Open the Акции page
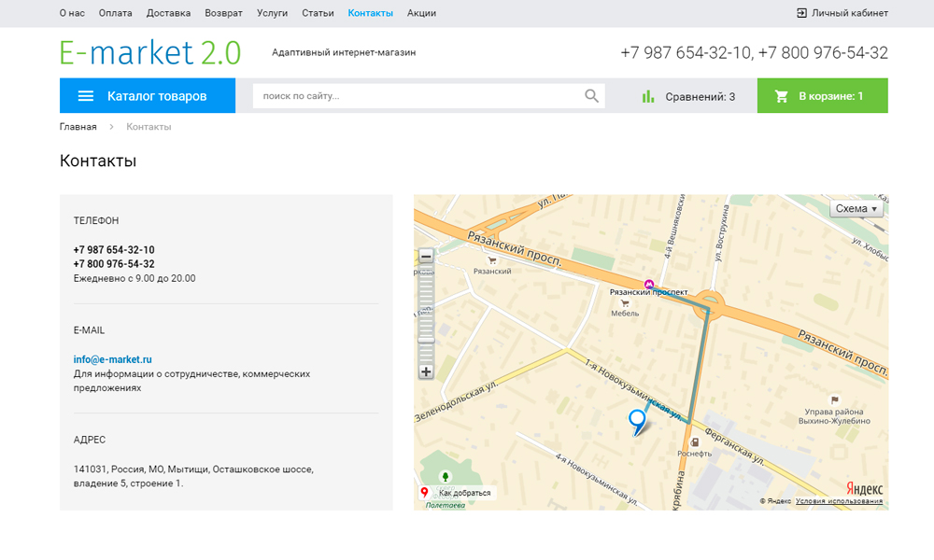This screenshot has width=934, height=560. 422,13
